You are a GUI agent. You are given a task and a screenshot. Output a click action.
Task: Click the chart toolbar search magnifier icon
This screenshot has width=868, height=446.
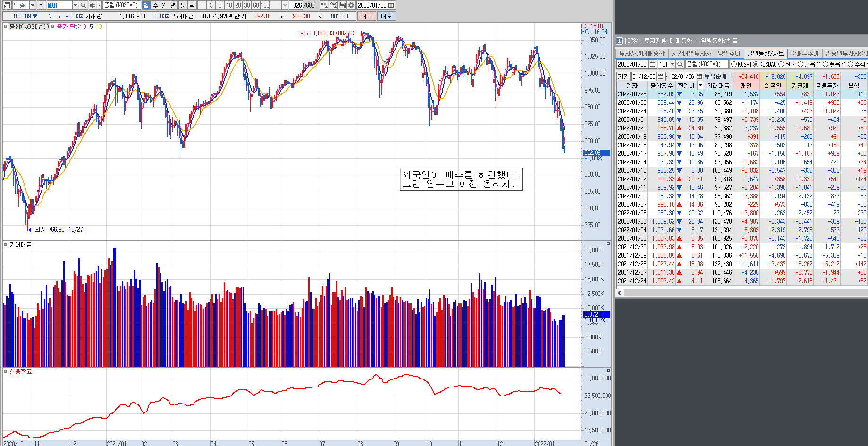(x=84, y=5)
